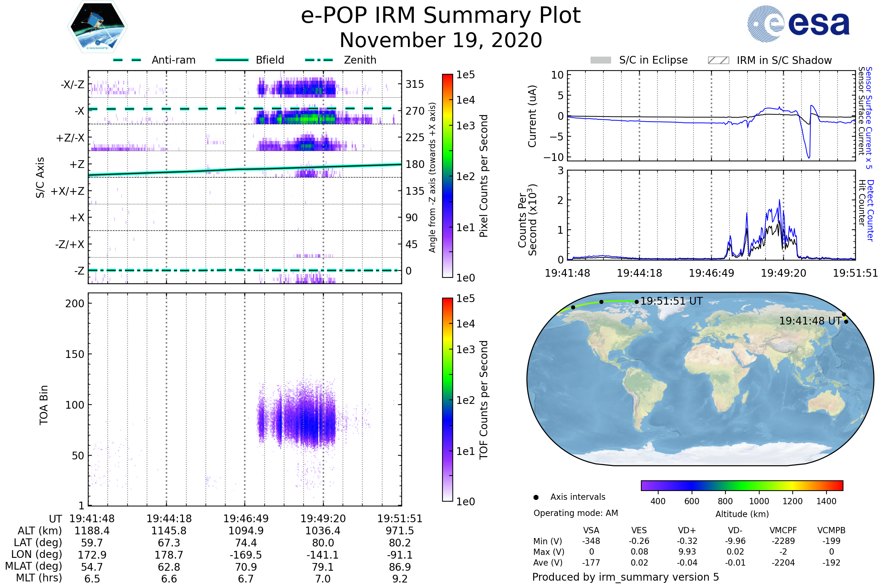Click the Operating mode: AM text

576,513
